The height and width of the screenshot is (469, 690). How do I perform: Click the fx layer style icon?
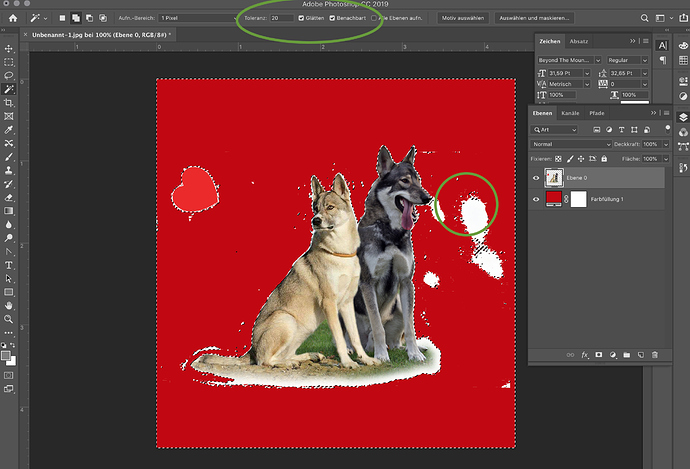[585, 354]
